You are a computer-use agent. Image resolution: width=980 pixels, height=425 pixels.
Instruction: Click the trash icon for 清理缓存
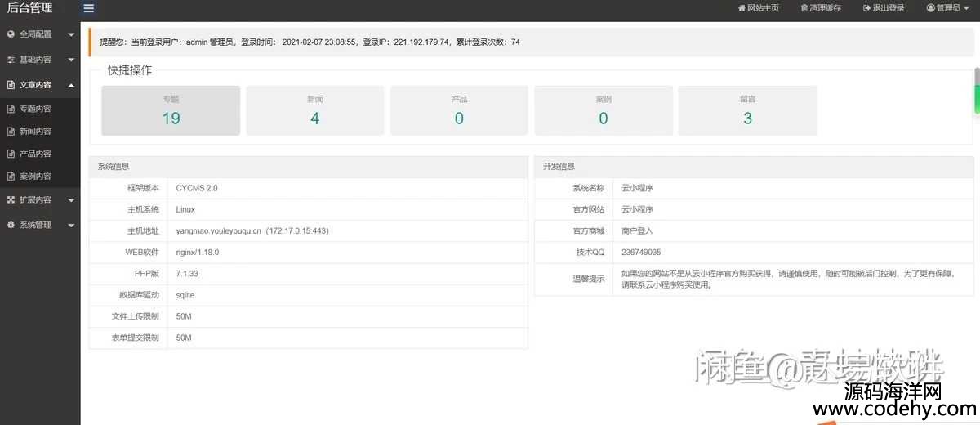[x=804, y=8]
